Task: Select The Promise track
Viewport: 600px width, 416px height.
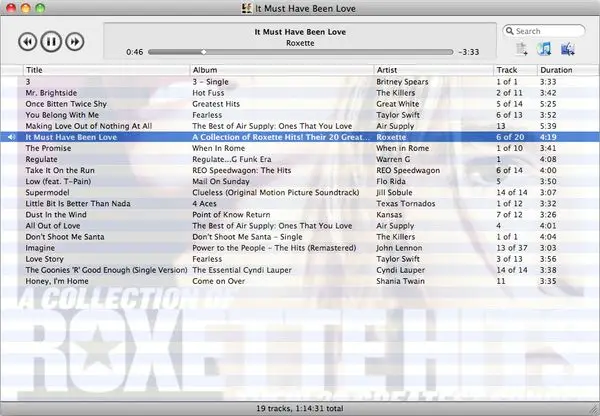Action: coord(48,148)
